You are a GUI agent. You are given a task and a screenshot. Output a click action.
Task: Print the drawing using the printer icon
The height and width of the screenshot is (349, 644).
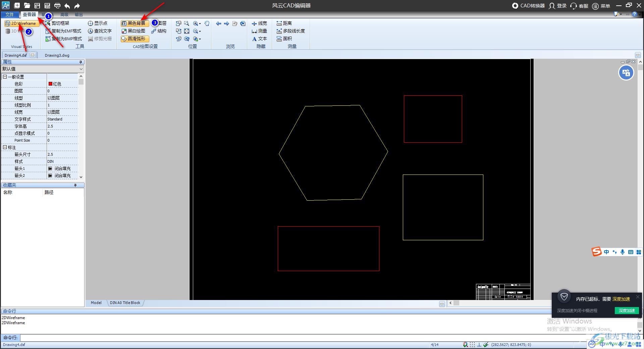click(57, 5)
